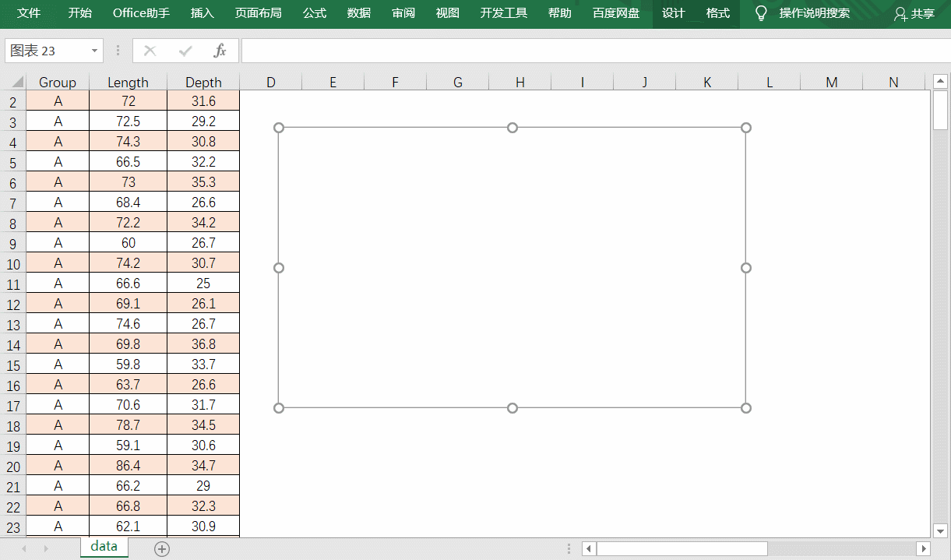Switch to the chart 设计 tab
Screen dimensions: 951x560
coord(674,13)
